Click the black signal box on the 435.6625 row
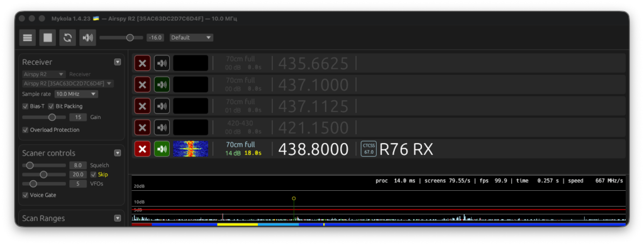 point(191,64)
